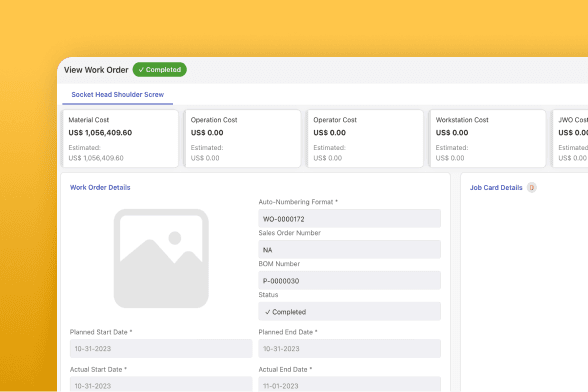Image resolution: width=588 pixels, height=392 pixels.
Task: Click the Actual Start Date field
Action: coord(161,384)
